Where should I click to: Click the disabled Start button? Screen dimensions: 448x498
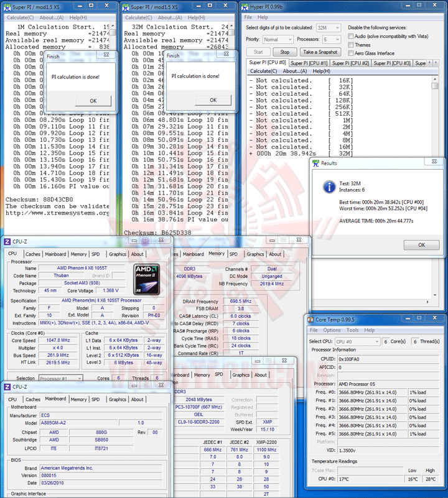(258, 52)
